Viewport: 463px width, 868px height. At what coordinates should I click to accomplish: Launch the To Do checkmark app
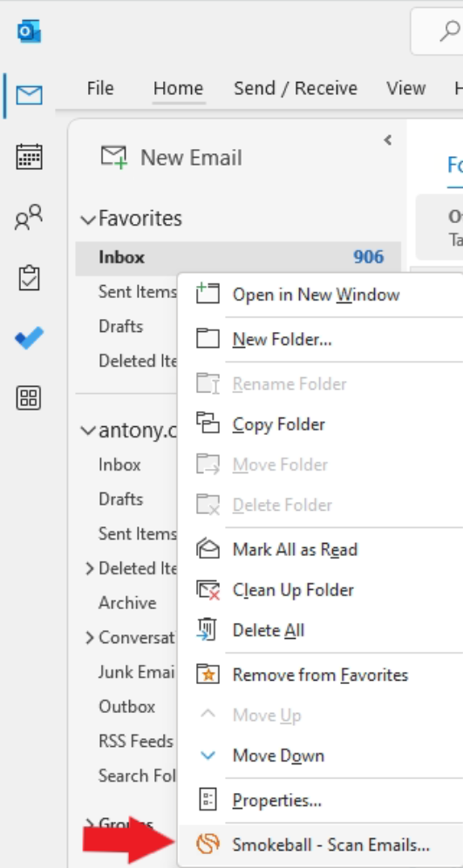[29, 337]
